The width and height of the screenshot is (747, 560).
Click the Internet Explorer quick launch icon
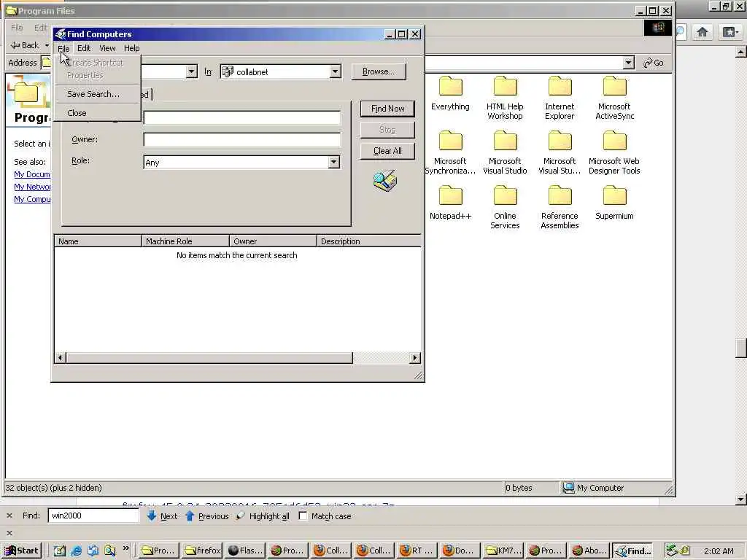point(76,551)
